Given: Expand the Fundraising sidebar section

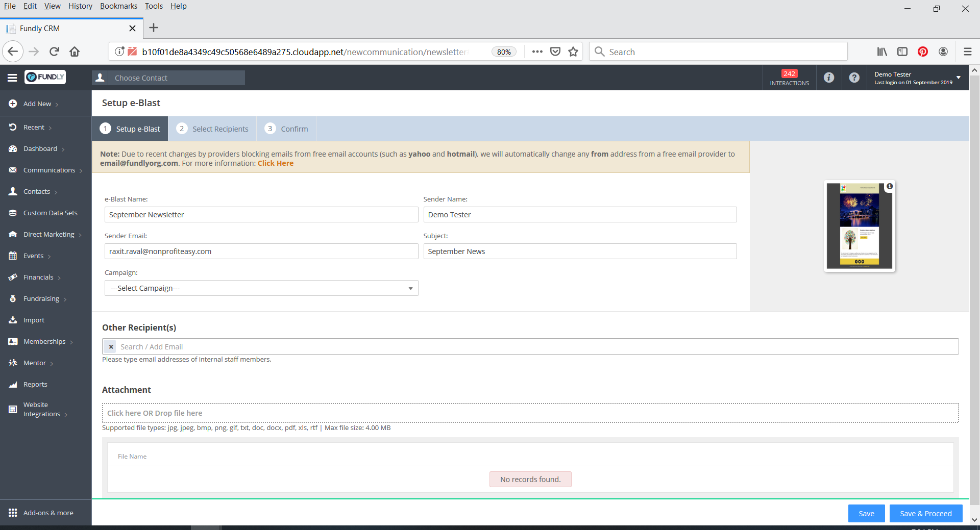Looking at the screenshot, I should [x=41, y=298].
